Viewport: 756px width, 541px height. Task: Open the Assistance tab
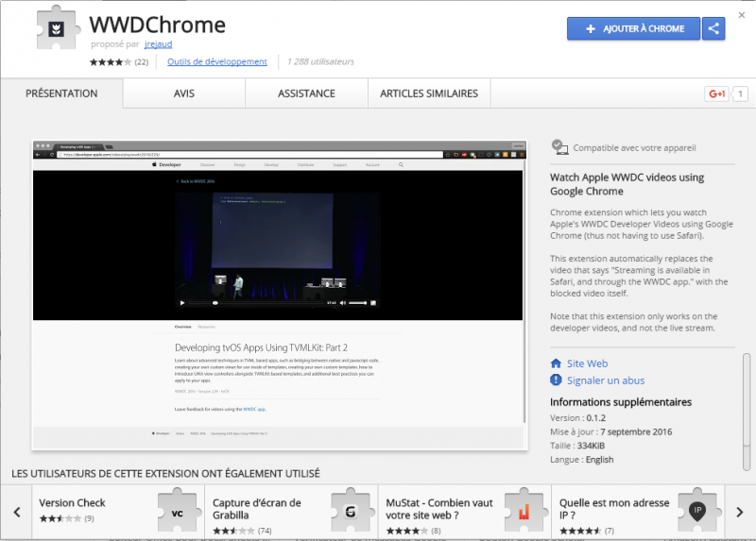click(x=306, y=93)
